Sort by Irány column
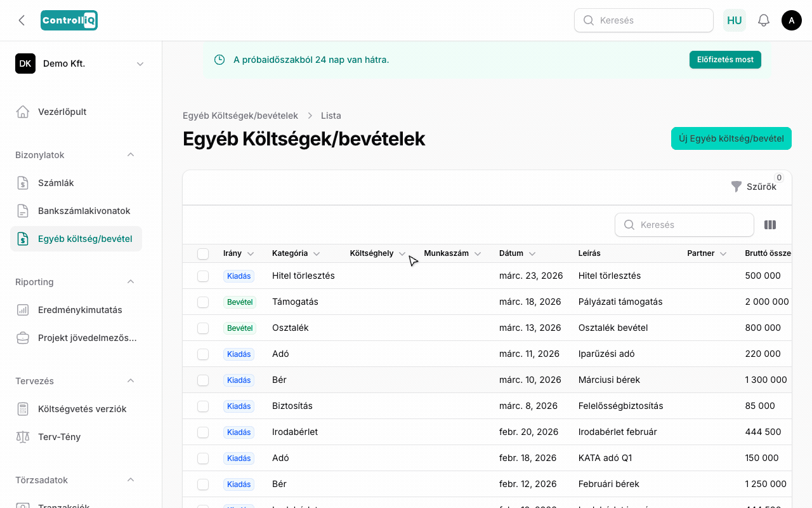Image resolution: width=812 pixels, height=508 pixels. tap(239, 253)
